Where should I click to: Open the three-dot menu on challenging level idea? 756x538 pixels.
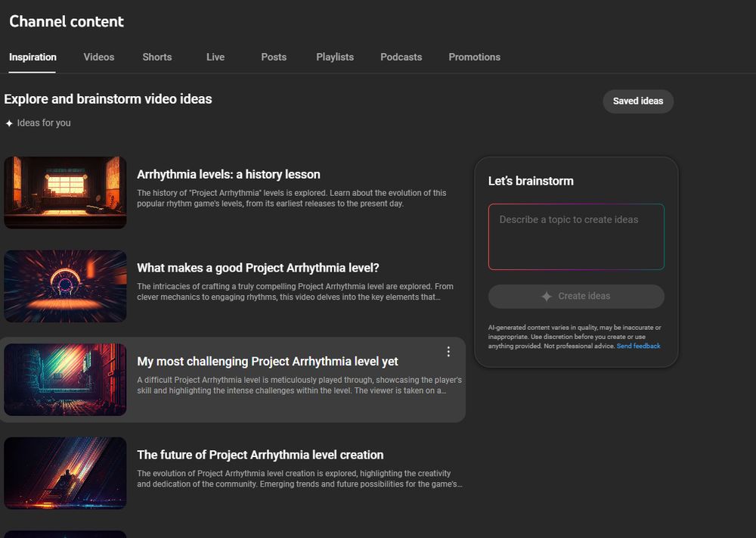click(448, 352)
